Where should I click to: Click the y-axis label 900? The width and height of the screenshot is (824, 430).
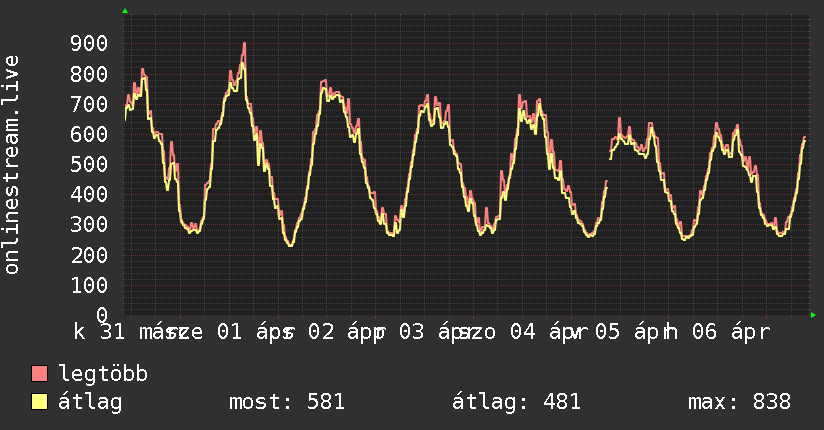coord(89,44)
